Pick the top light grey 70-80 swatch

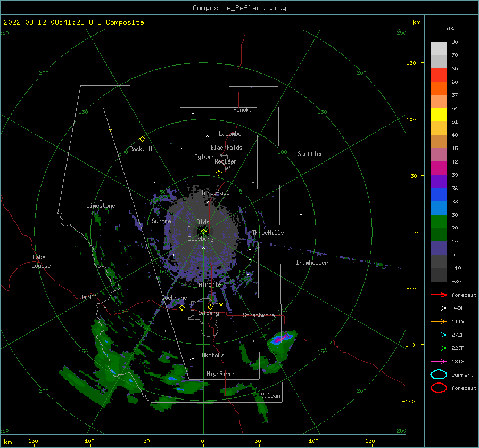439,48
